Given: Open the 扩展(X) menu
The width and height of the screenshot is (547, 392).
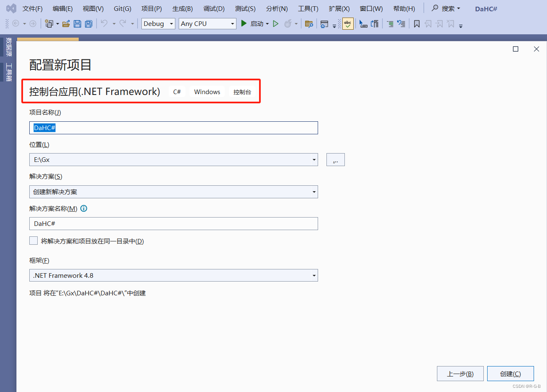Looking at the screenshot, I should tap(339, 9).
